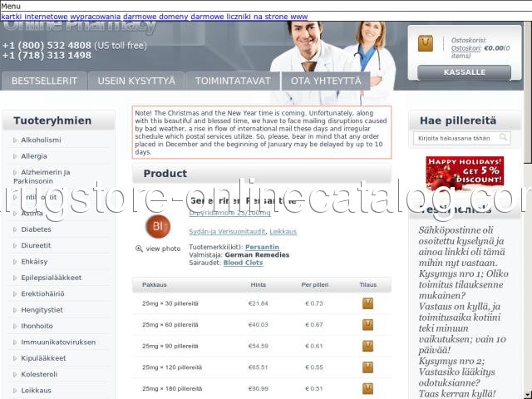This screenshot has width=532, height=399.
Task: Open the darmowe liczniki na strone www link
Action: tap(249, 17)
